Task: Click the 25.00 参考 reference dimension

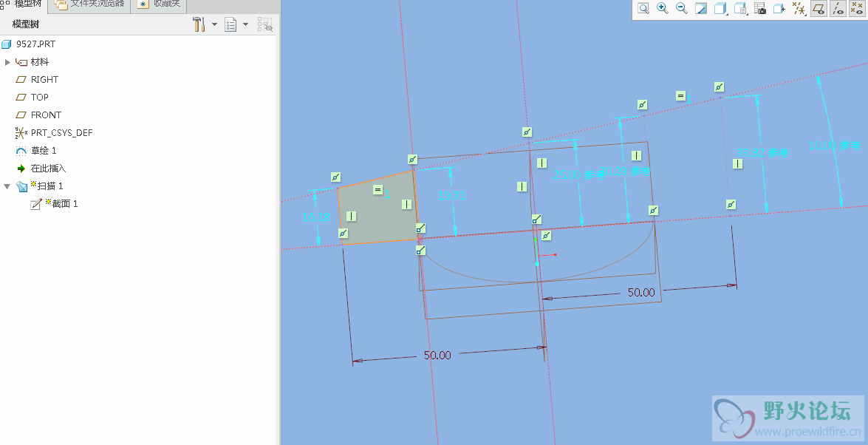Action: [579, 174]
